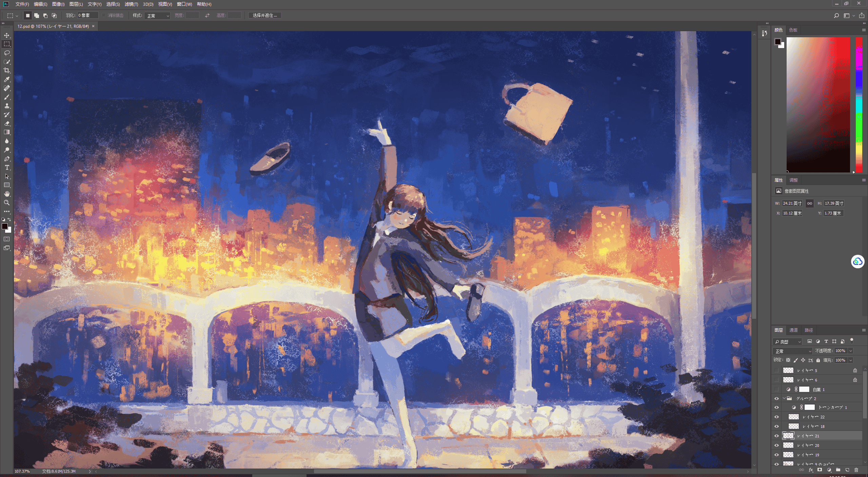The image size is (868, 477).
Task: Switch to the 色板 tab
Action: click(x=793, y=30)
